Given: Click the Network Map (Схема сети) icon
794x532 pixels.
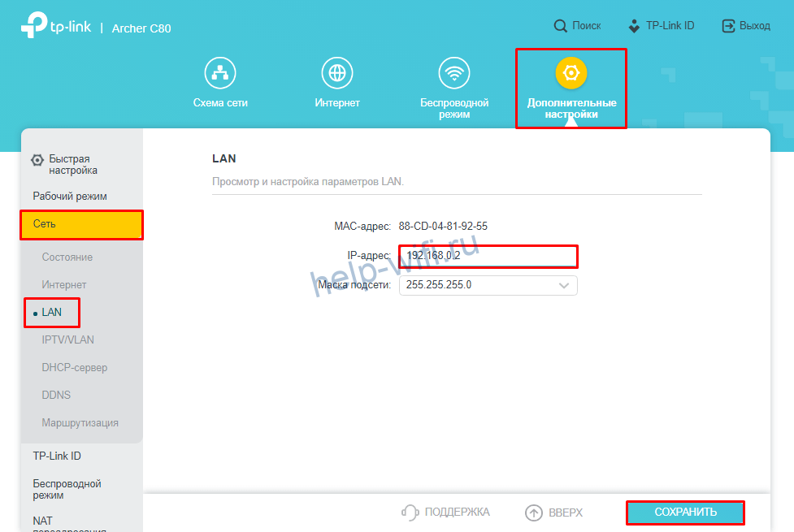Looking at the screenshot, I should pyautogui.click(x=219, y=73).
